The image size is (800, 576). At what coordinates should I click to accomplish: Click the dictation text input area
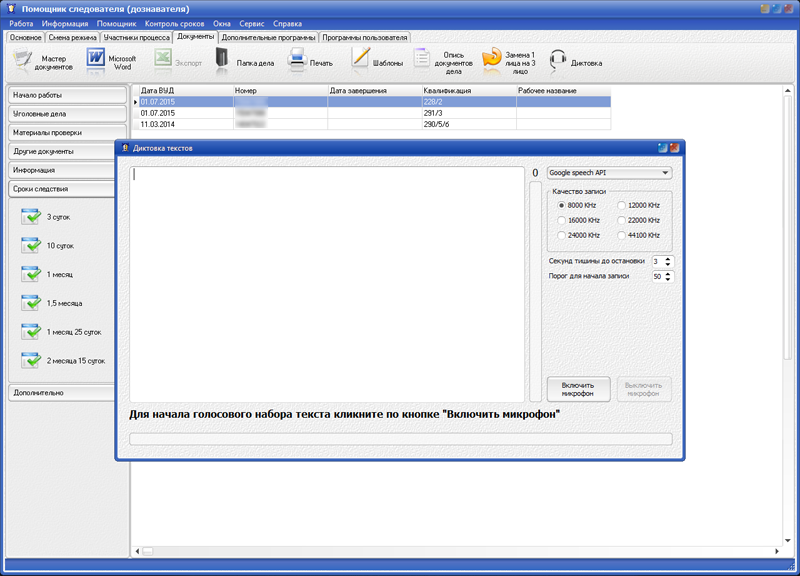click(327, 284)
